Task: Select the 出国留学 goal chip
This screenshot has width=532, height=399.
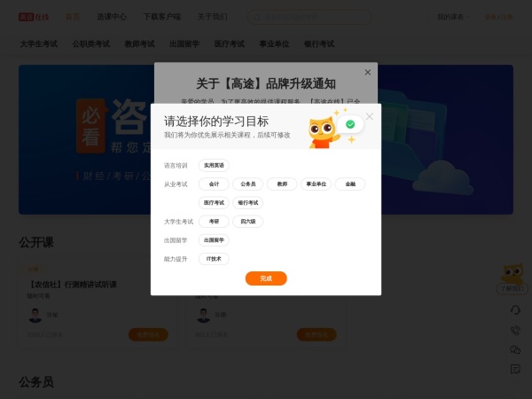Action: pyautogui.click(x=214, y=240)
